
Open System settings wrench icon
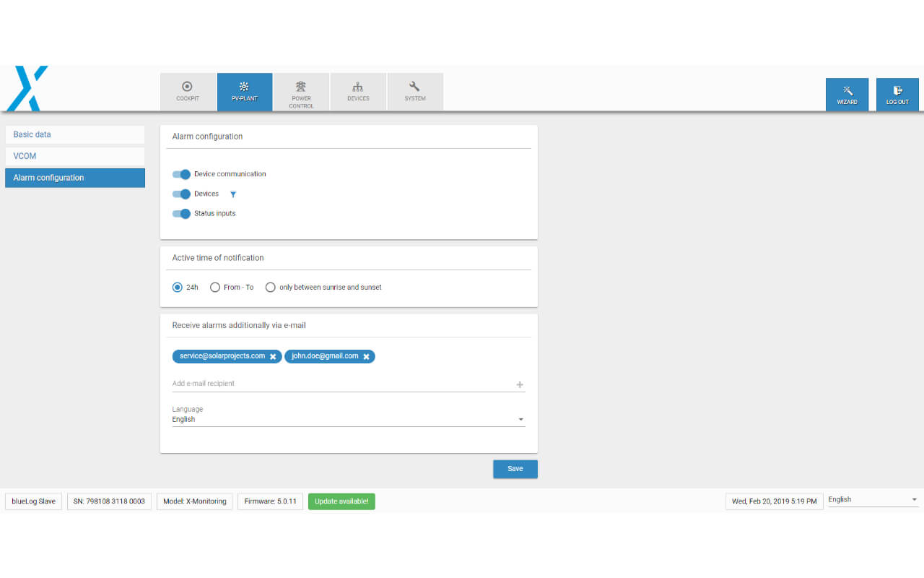pos(414,87)
